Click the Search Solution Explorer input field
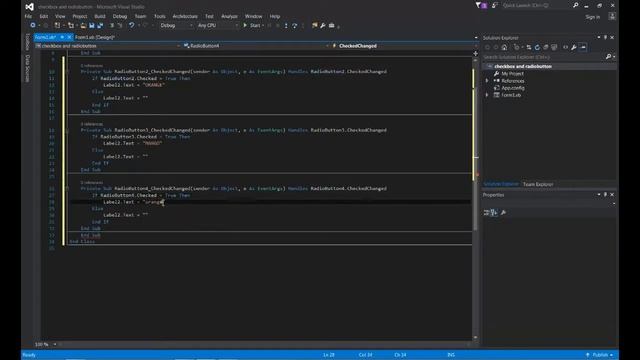640x360 pixels. click(544, 57)
